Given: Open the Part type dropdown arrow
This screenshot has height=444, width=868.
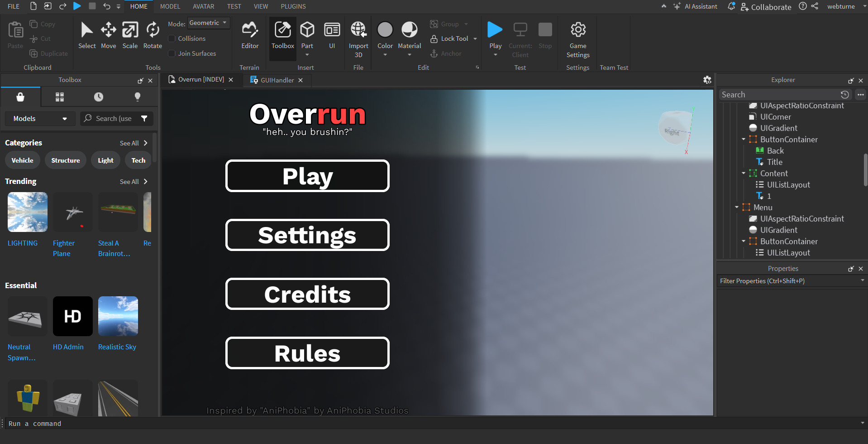Looking at the screenshot, I should [307, 55].
